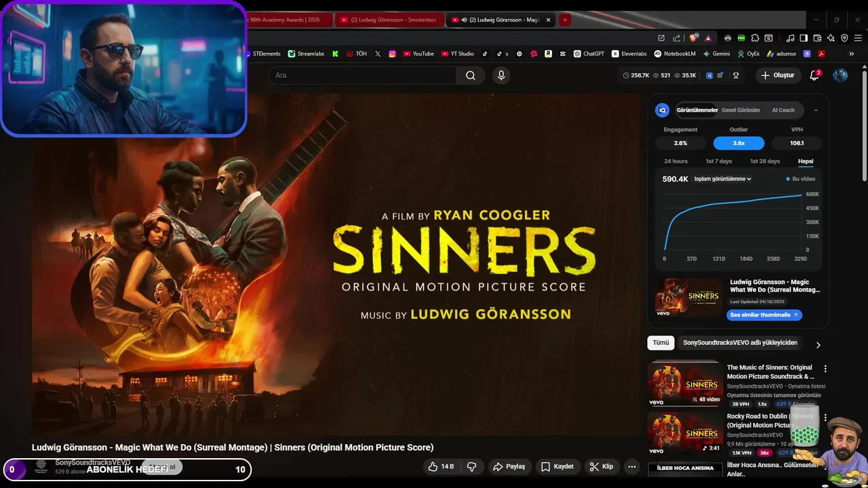
Task: Click the IQ logo icon in the stats panel
Action: click(663, 110)
